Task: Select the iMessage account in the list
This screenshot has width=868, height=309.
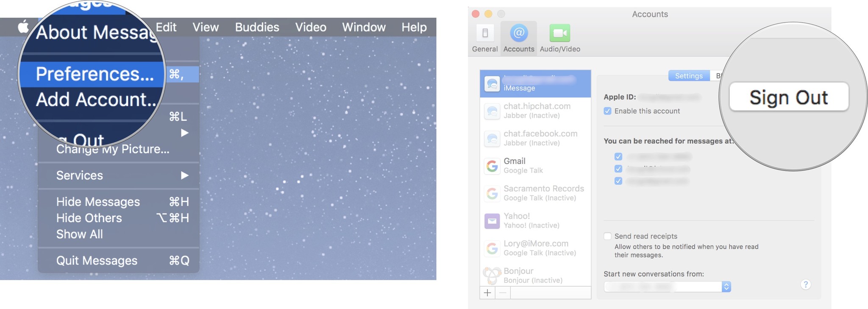Action: pyautogui.click(x=535, y=84)
